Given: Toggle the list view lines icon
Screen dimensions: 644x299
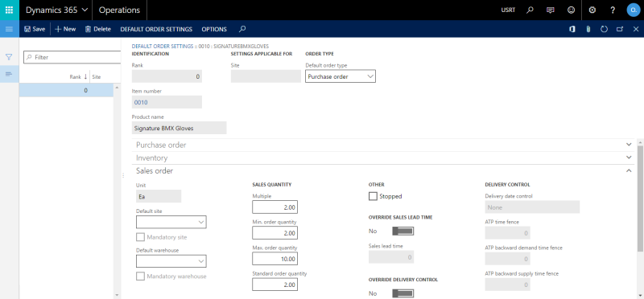Looking at the screenshot, I should pyautogui.click(x=9, y=74).
